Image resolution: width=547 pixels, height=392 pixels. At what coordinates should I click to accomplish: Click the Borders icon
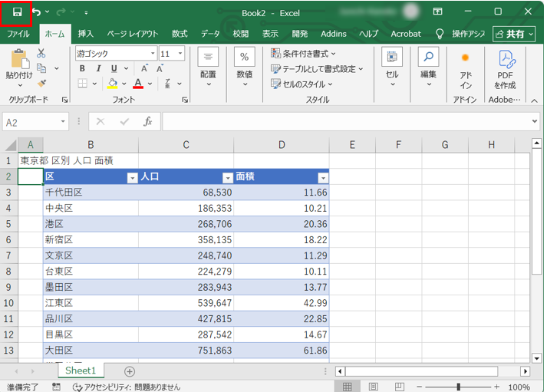[83, 84]
